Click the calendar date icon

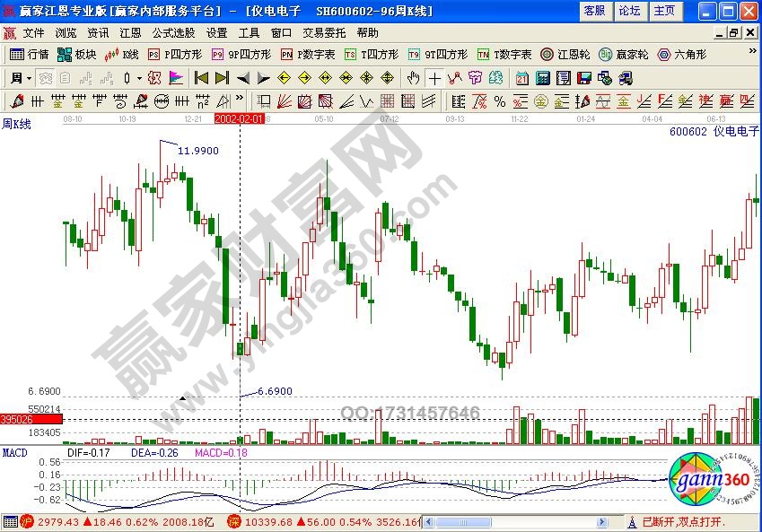(x=522, y=77)
